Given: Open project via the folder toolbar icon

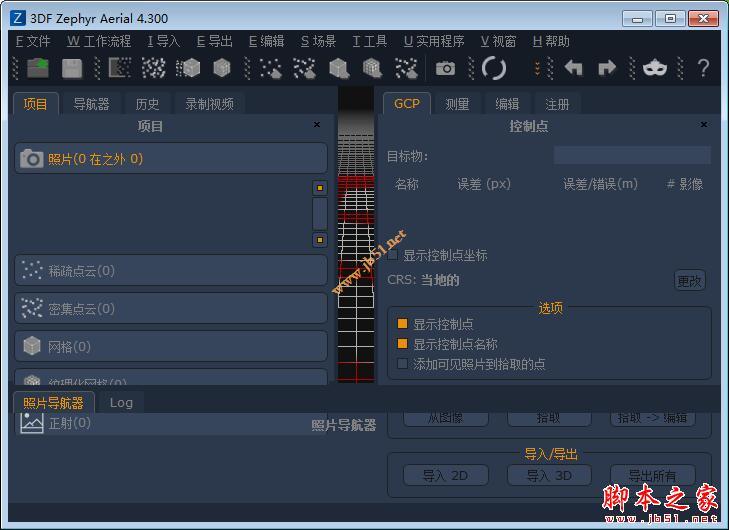Looking at the screenshot, I should pos(38,68).
